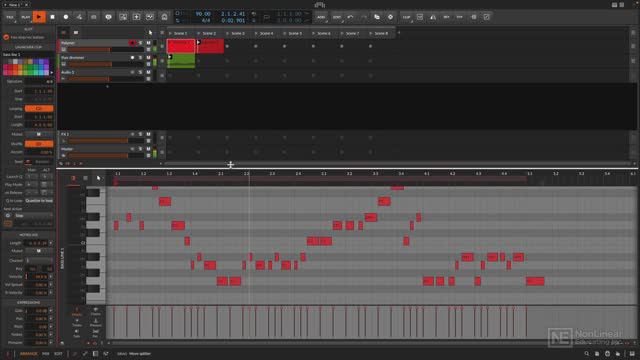Click the transport Stop button
Viewport: 640px width, 360px height.
click(x=52, y=17)
